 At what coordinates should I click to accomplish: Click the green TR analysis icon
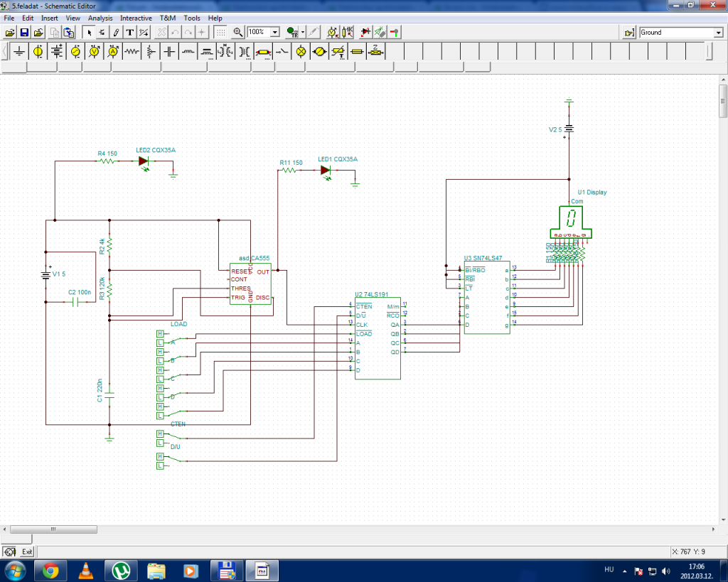pos(292,33)
